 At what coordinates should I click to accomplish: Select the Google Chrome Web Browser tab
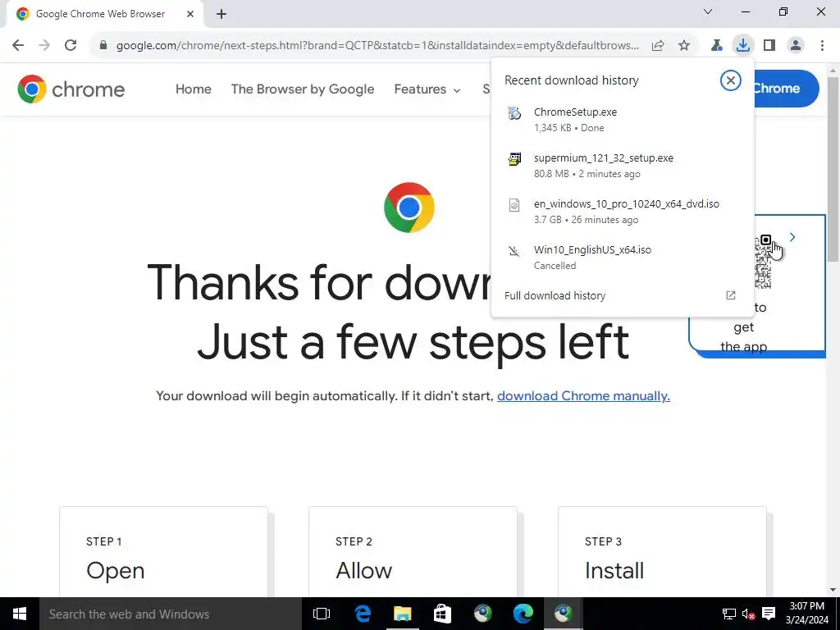coord(100,14)
